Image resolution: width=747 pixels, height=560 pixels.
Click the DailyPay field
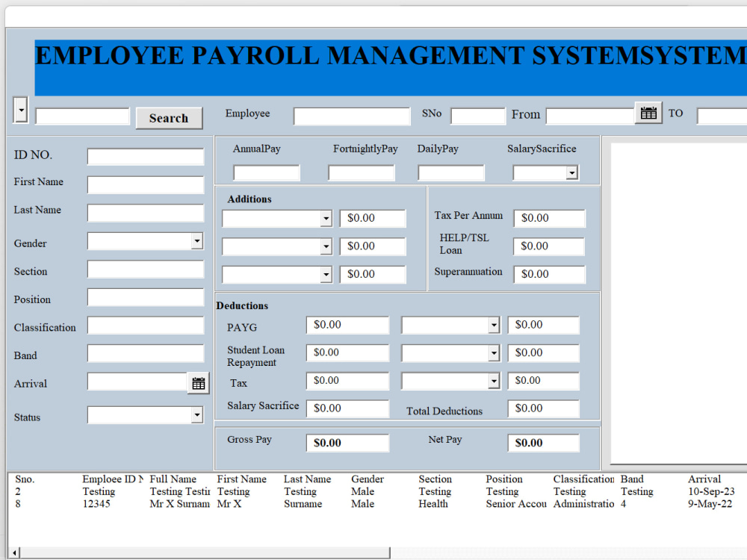pos(450,172)
